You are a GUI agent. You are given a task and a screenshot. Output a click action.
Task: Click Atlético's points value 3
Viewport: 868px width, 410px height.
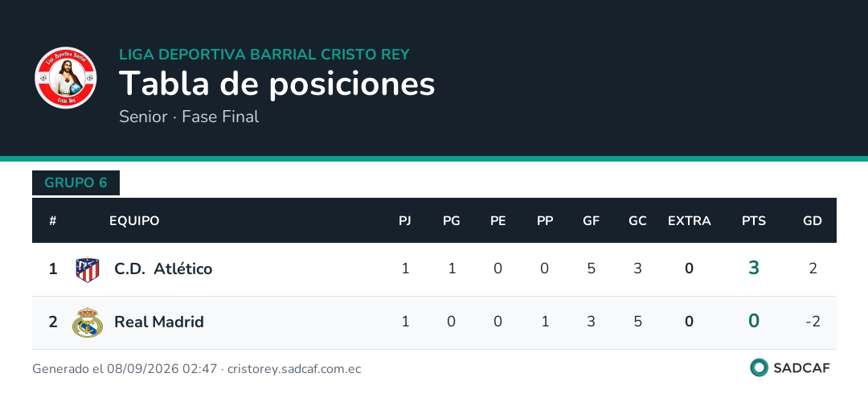coord(754,269)
